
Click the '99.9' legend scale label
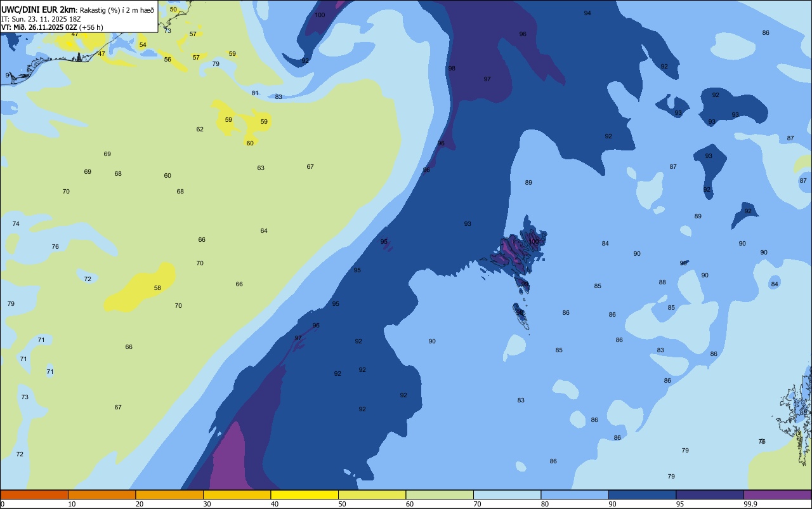751,504
